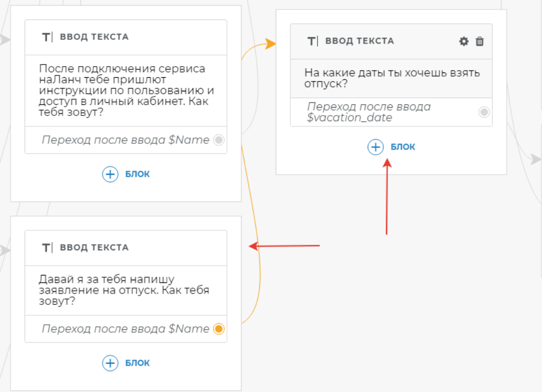Select the orange $Name transition connector
Image resolution: width=542 pixels, height=392 pixels.
[x=219, y=329]
